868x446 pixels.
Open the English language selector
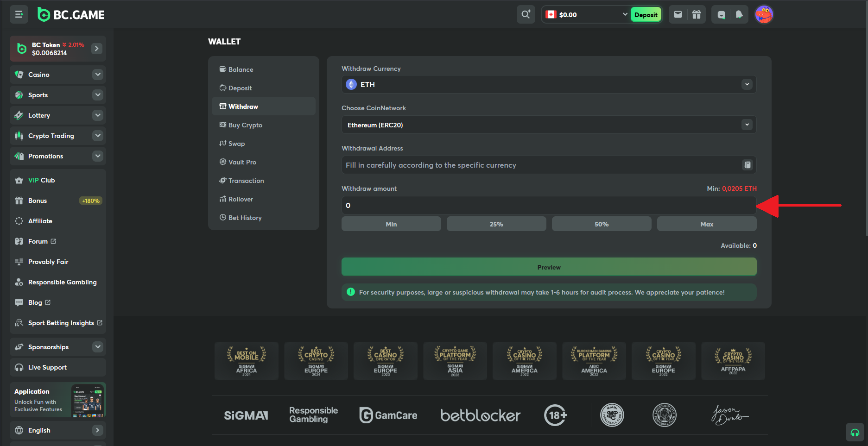(x=58, y=430)
